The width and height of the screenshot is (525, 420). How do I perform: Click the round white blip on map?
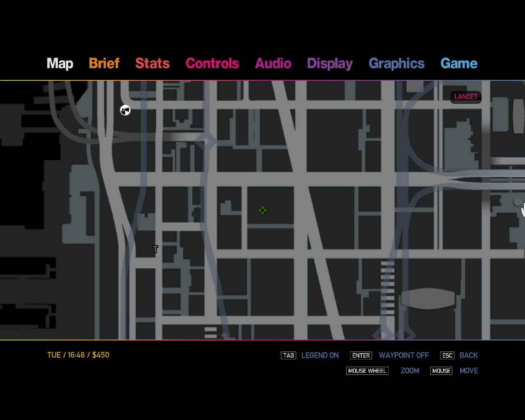coord(125,110)
